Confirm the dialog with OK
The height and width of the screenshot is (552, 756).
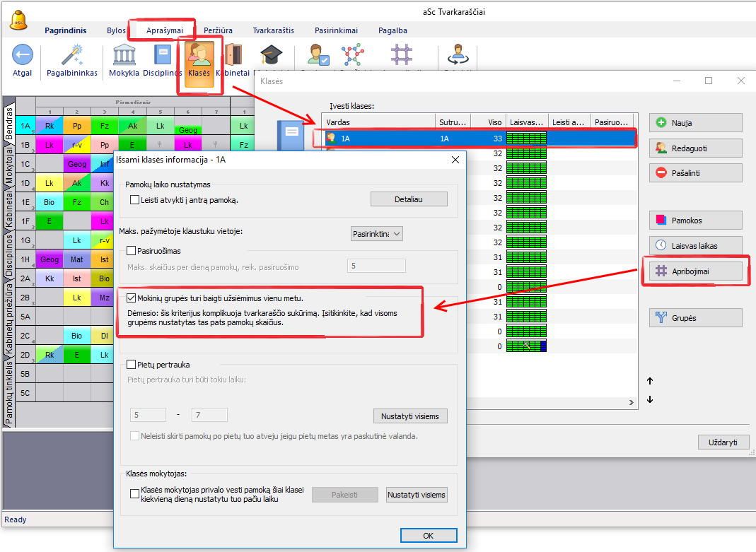pyautogui.click(x=428, y=536)
